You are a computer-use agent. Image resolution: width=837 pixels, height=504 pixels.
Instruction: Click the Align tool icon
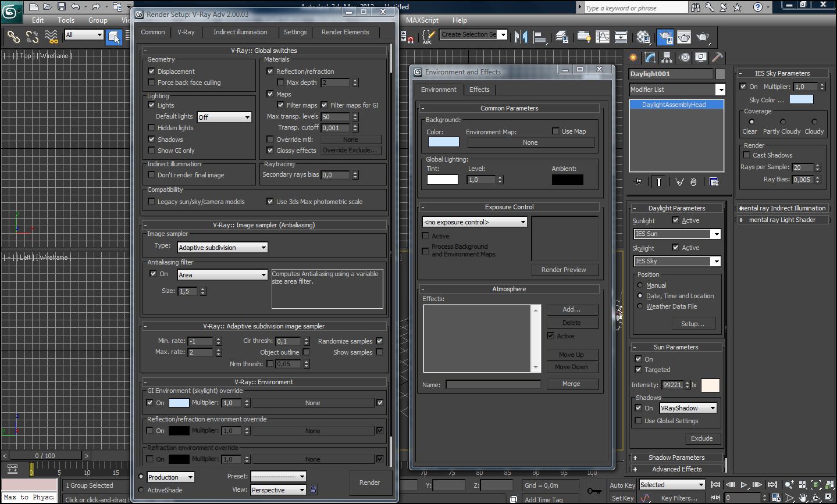pyautogui.click(x=540, y=37)
